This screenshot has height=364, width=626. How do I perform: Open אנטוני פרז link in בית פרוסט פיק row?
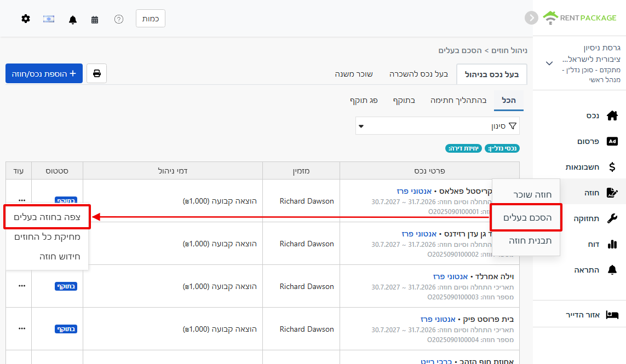438,319
